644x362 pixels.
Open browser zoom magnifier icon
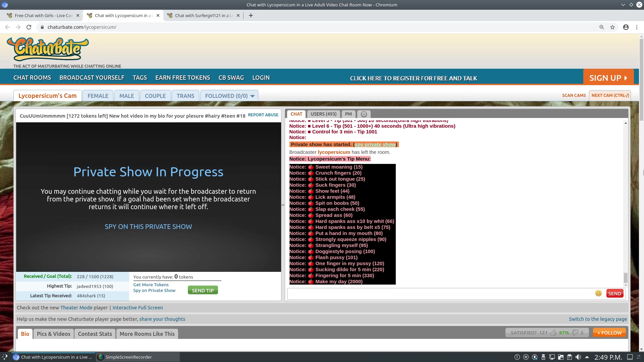pos(602,27)
